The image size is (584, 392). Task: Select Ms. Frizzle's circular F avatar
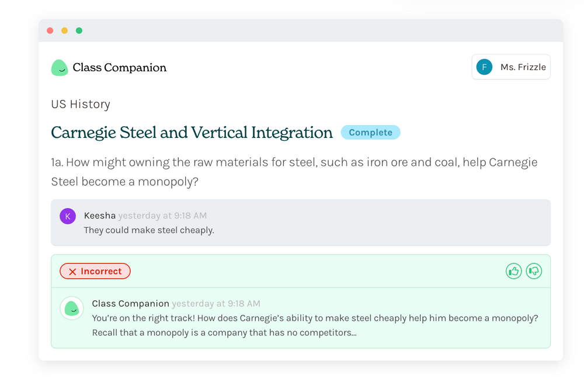(x=484, y=67)
